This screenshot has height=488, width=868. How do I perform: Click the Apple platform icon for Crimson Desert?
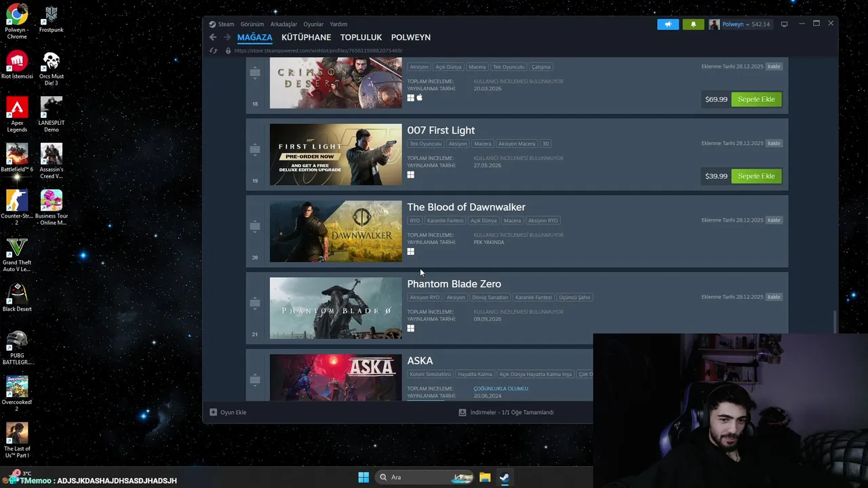coord(420,98)
